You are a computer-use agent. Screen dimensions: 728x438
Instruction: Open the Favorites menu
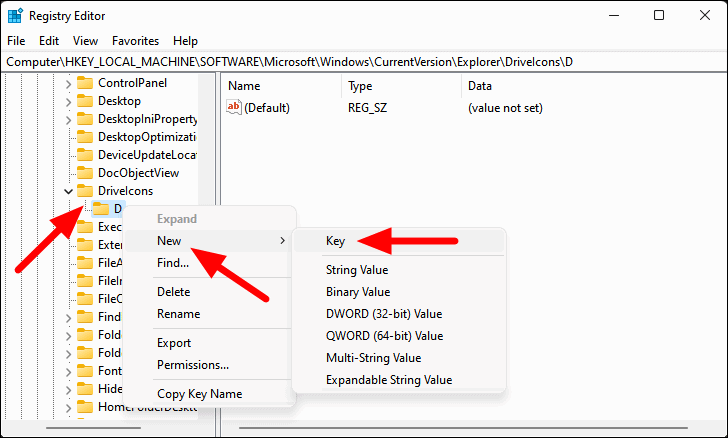[x=136, y=41]
